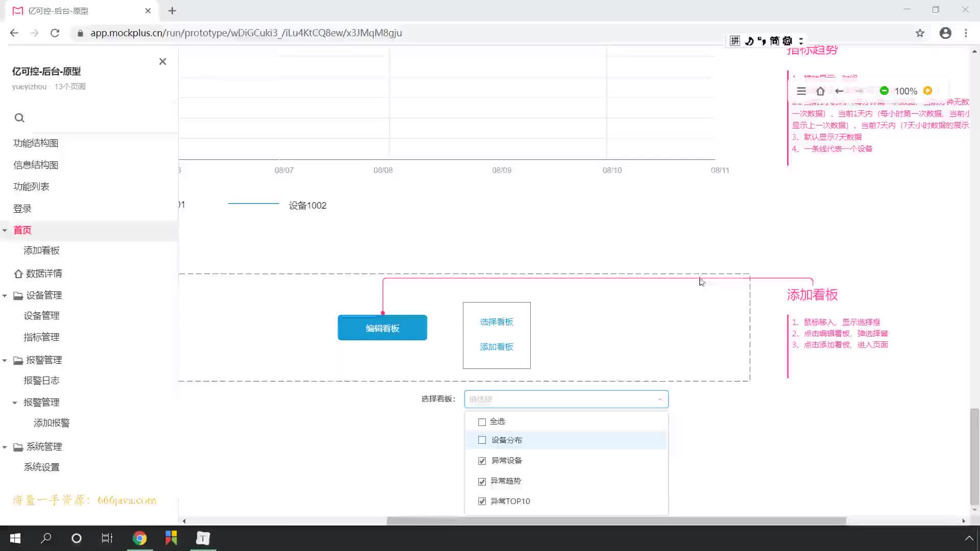
Task: Close the project sidebar panel
Action: point(162,62)
